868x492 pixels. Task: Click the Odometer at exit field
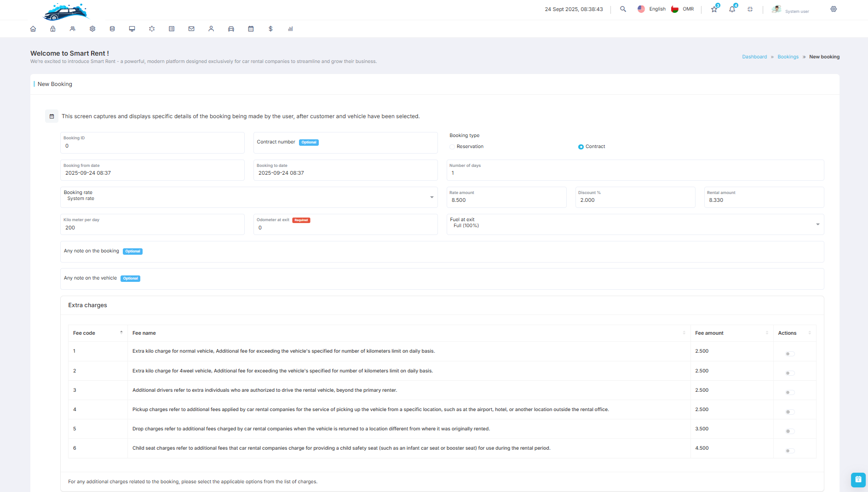point(345,228)
